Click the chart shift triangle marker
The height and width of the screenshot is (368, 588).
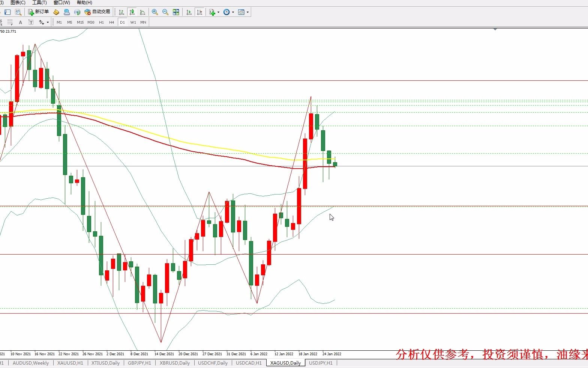click(495, 29)
